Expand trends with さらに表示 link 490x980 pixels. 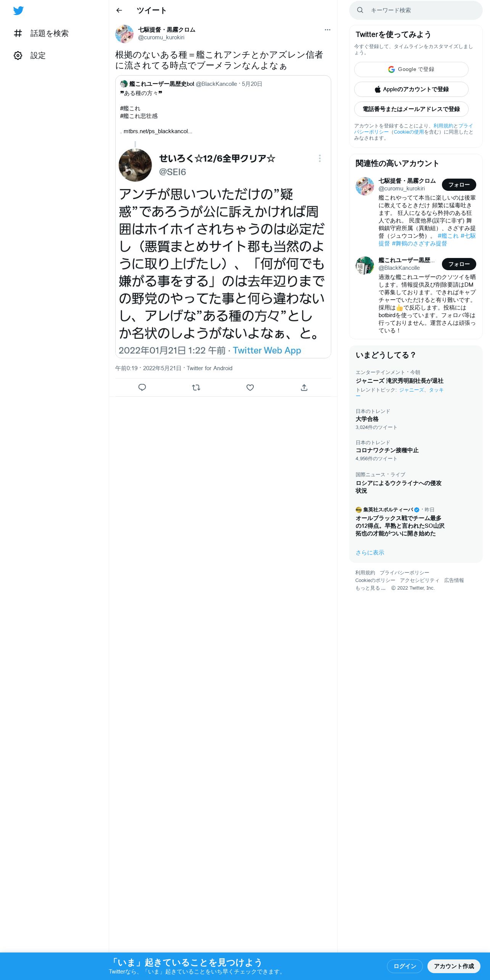370,553
